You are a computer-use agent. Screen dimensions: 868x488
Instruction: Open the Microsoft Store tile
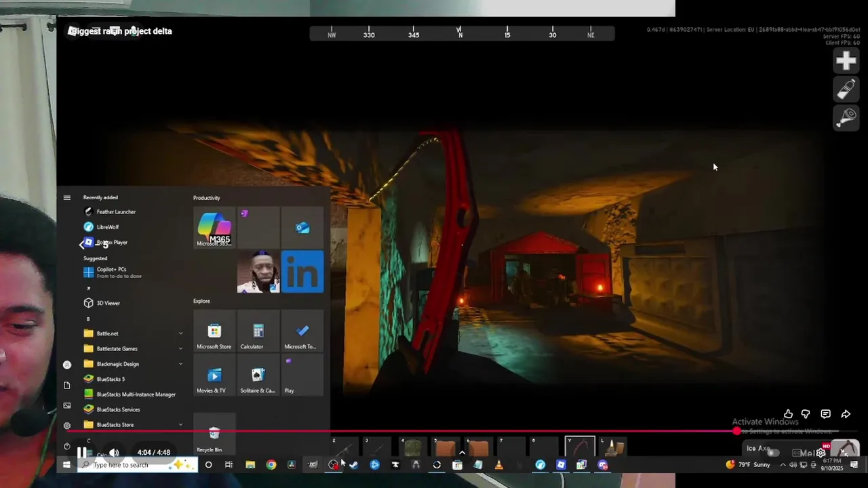(214, 331)
